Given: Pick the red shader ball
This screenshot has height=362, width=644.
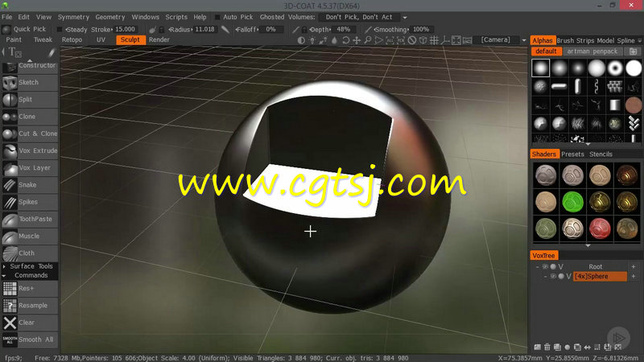Looking at the screenshot, I should tap(600, 228).
